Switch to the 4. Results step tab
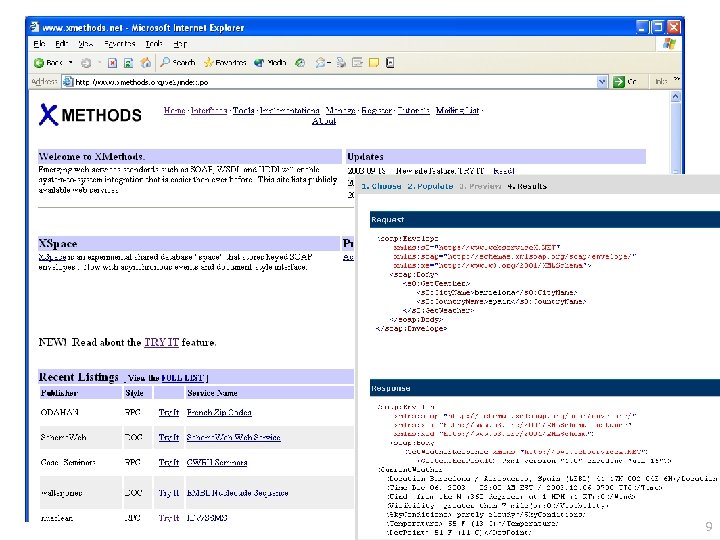This screenshot has height=540, width=720. point(527,186)
